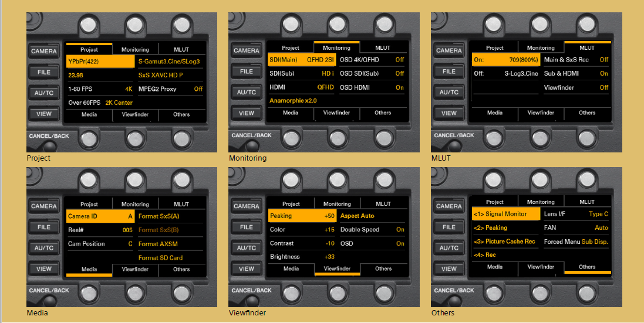This screenshot has width=644, height=323.
Task: Toggle Double Speed On in Viewfinder settings
Action: [x=372, y=230]
